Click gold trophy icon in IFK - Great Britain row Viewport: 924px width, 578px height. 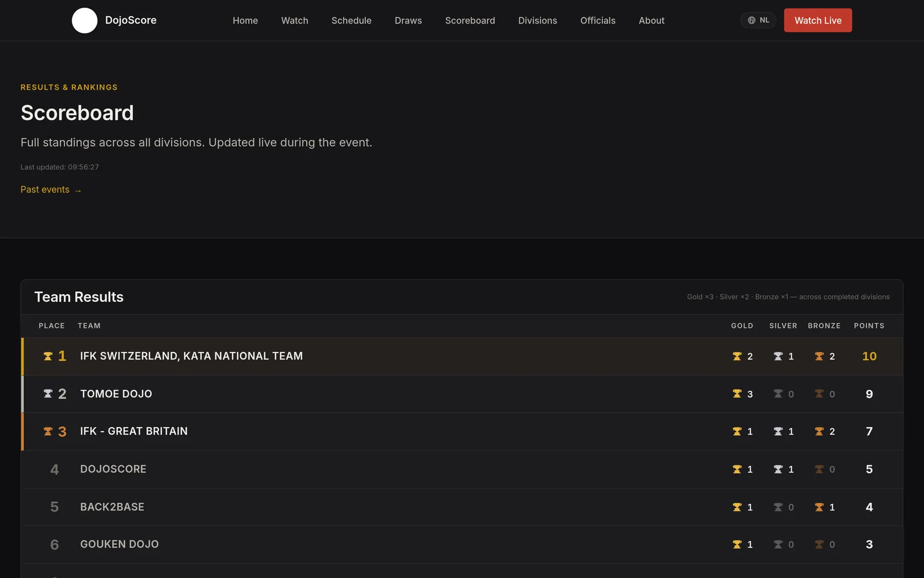click(737, 431)
